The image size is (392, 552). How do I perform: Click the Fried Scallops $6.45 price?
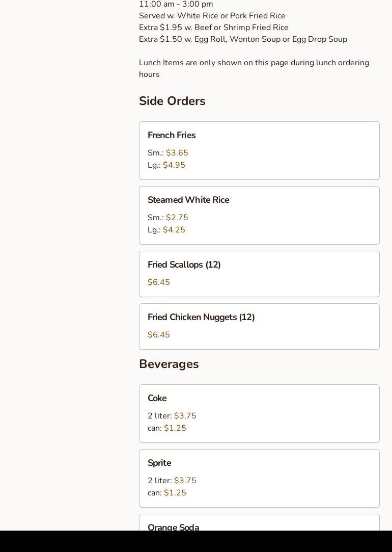click(x=159, y=282)
